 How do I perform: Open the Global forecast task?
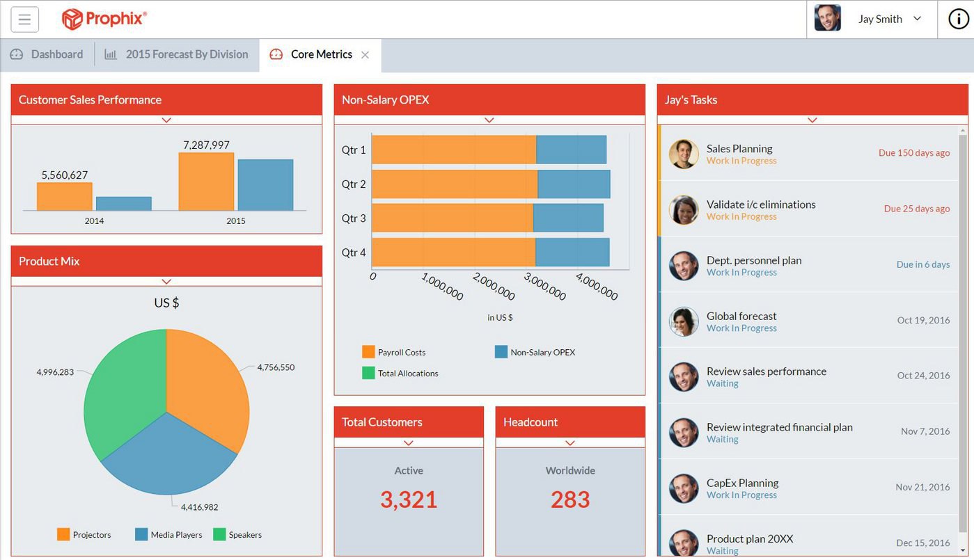[741, 316]
